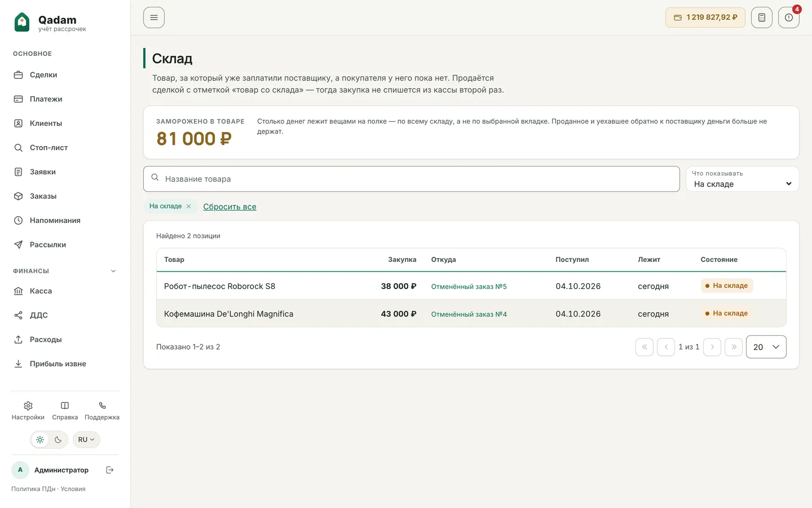Sort by Товар column header
812x508 pixels.
pos(174,260)
